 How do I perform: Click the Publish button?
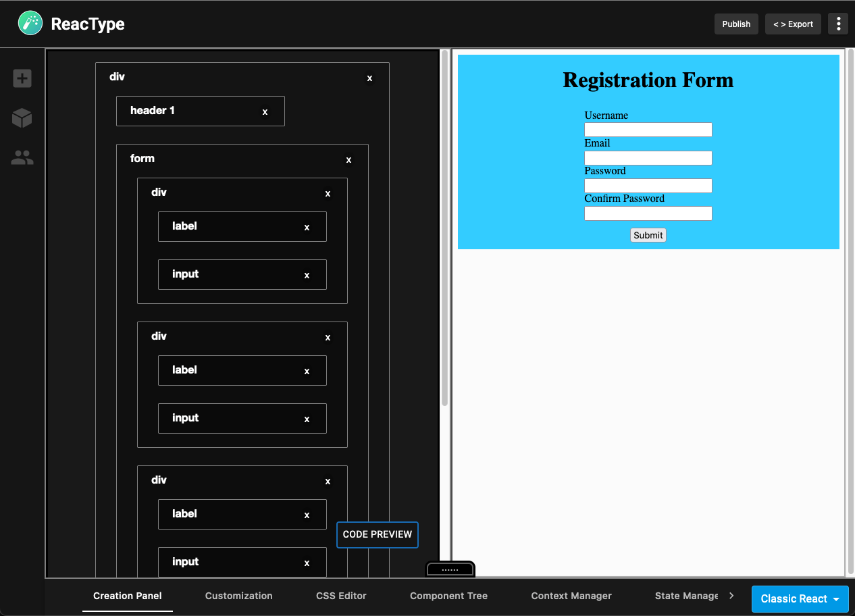[x=736, y=24]
